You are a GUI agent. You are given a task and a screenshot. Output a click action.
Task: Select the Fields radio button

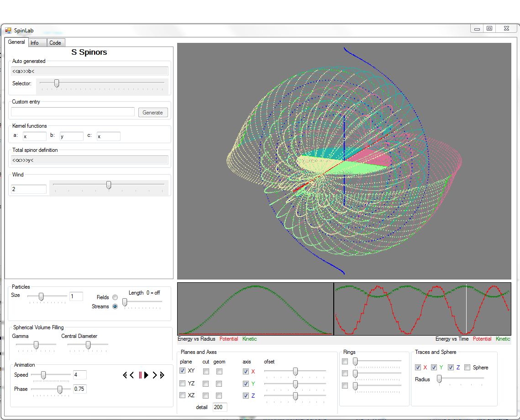(x=115, y=297)
